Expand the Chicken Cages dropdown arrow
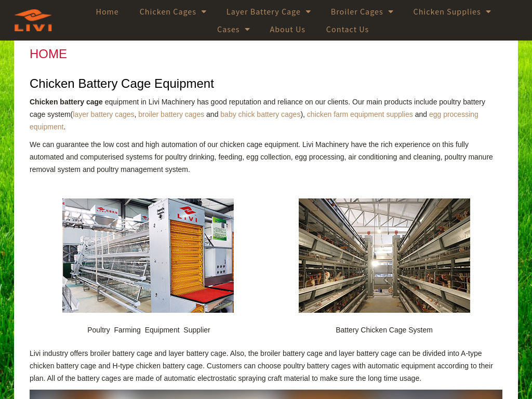This screenshot has width=532, height=399. coord(204,12)
